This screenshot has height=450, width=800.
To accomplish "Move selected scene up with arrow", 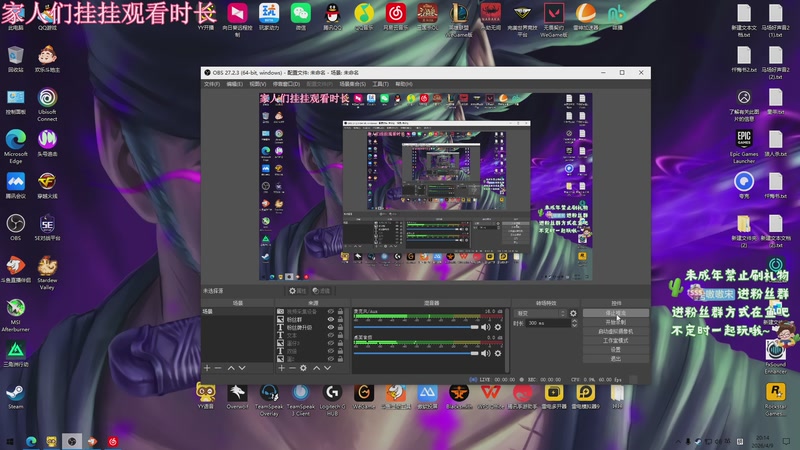I will pyautogui.click(x=231, y=368).
